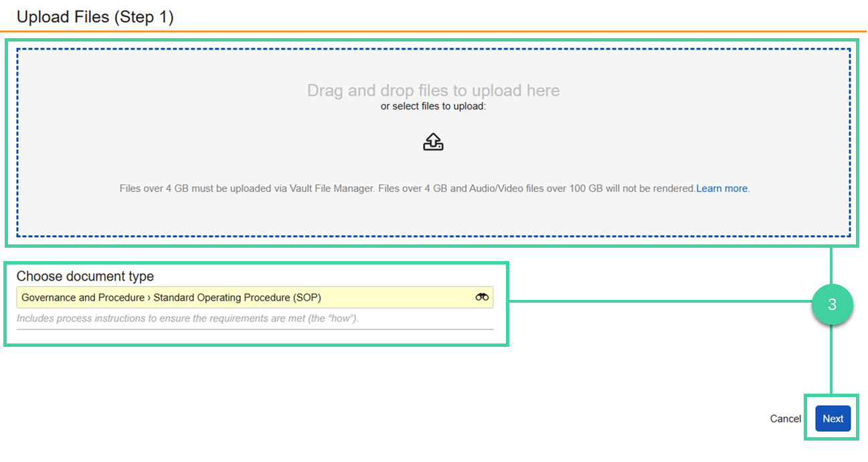Click the 'Choose document type' label
Image resolution: width=868 pixels, height=462 pixels.
pyautogui.click(x=85, y=276)
